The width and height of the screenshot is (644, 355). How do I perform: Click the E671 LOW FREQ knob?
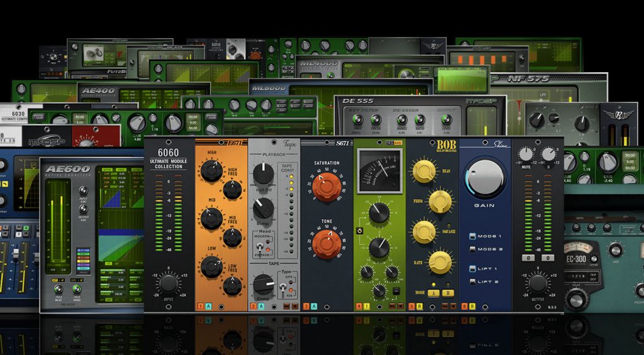click(x=233, y=286)
